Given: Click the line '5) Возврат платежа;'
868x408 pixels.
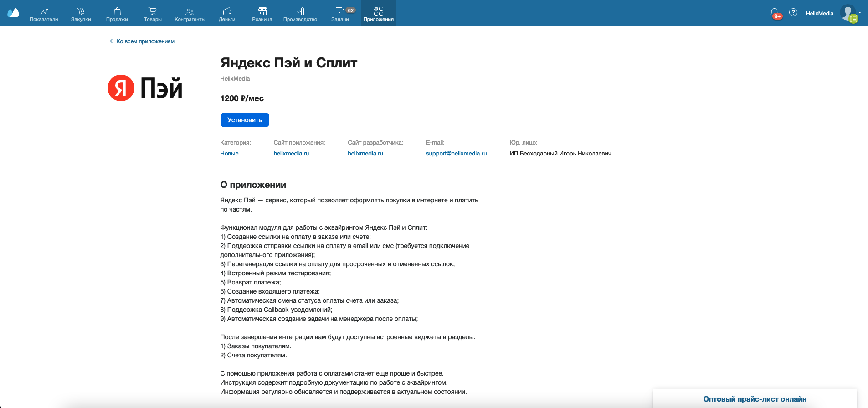Looking at the screenshot, I should [x=251, y=282].
